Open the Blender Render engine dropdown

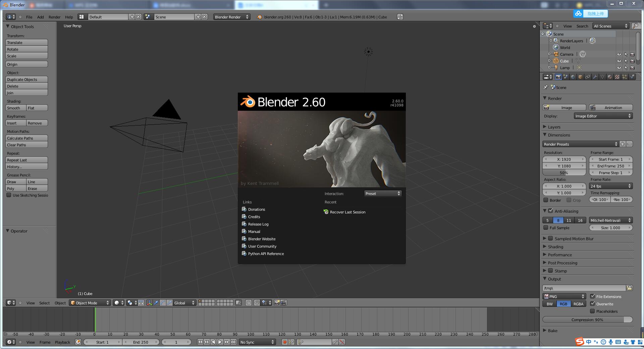(231, 17)
